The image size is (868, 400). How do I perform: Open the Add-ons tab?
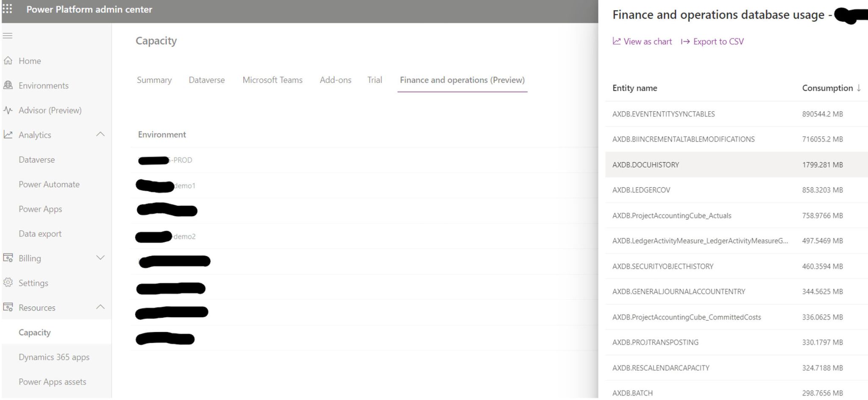tap(335, 80)
